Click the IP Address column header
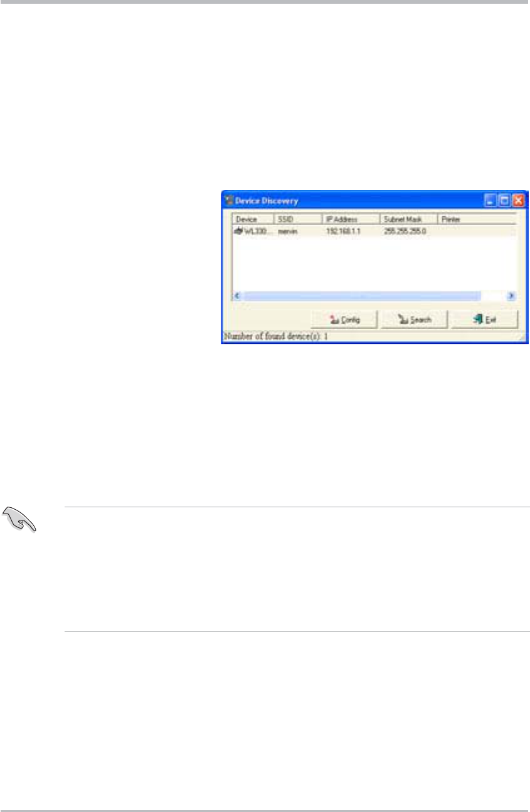This screenshot has width=530, height=812. (x=351, y=219)
